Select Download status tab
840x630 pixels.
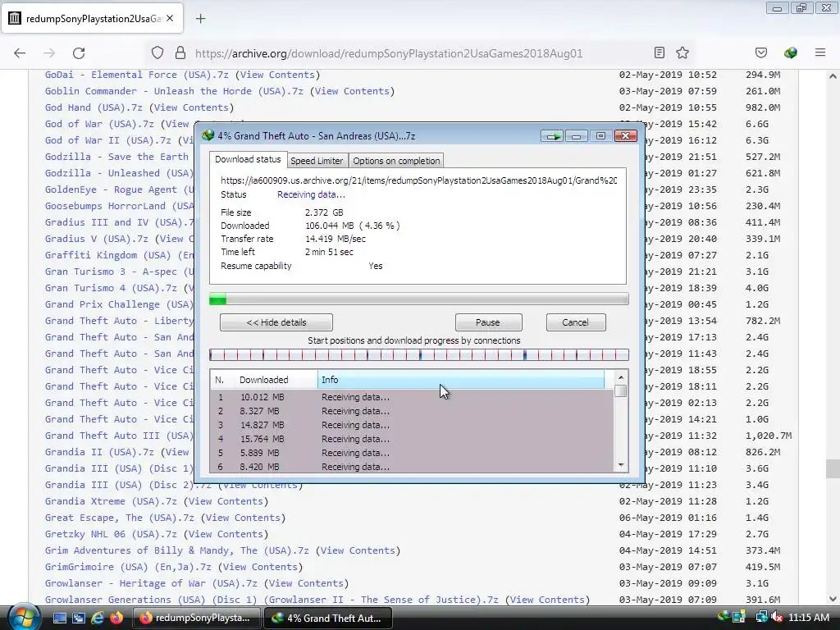[248, 159]
